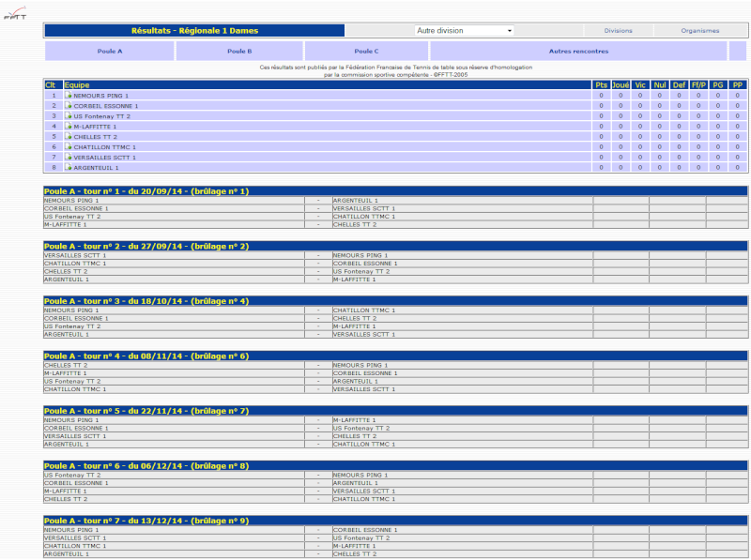Screen dimensions: 751x560
Task: Select the tour n° 4 du 08/11/14 header
Action: tap(395, 356)
